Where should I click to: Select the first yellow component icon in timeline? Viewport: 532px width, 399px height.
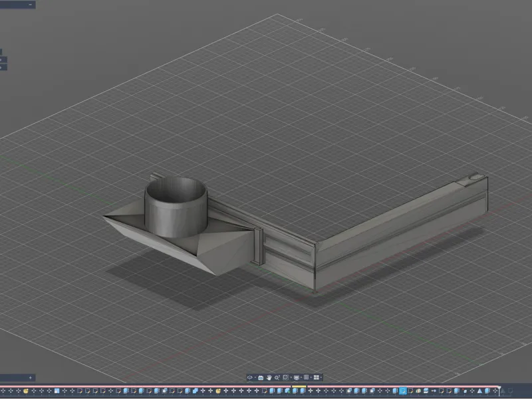coord(26,391)
